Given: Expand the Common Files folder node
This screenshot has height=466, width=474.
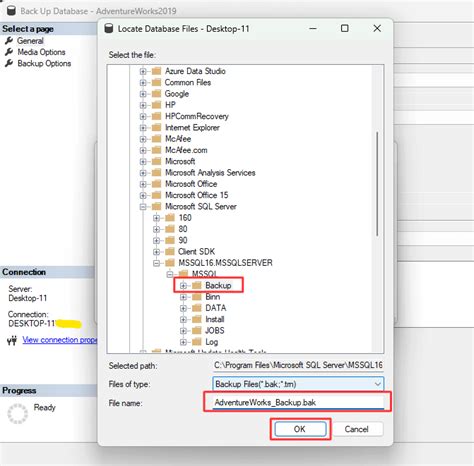Looking at the screenshot, I should click(143, 83).
